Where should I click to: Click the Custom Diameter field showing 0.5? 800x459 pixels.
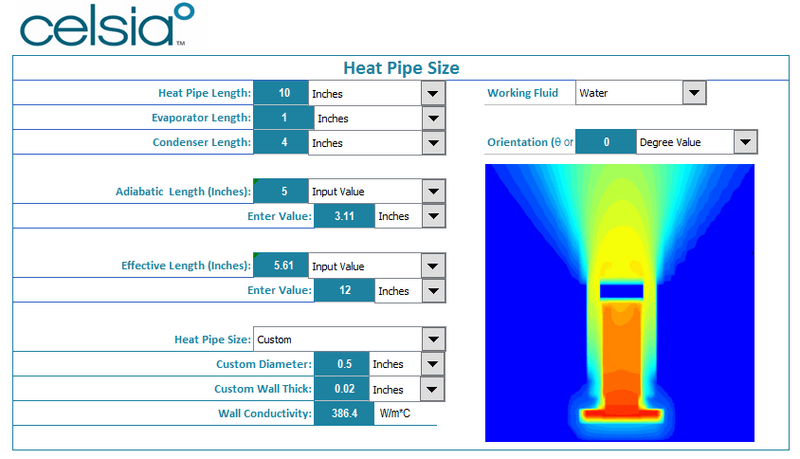342,364
